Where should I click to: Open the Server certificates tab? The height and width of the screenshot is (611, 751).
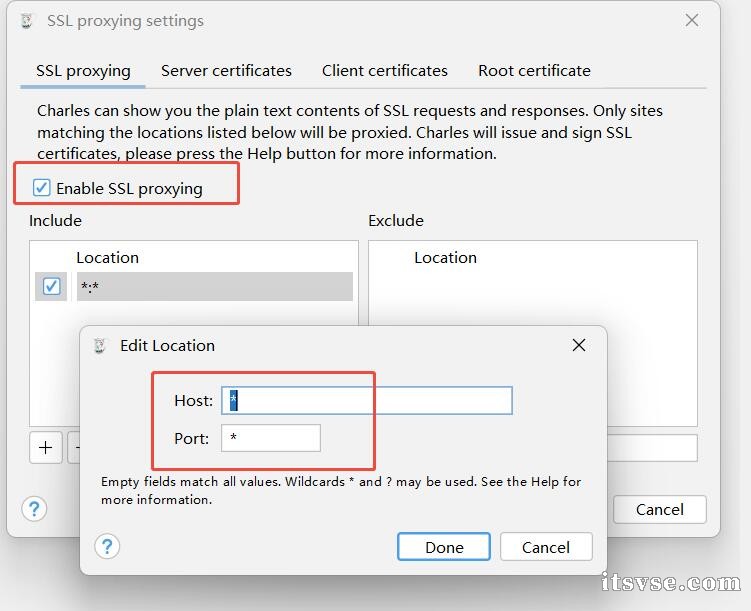[x=226, y=71]
